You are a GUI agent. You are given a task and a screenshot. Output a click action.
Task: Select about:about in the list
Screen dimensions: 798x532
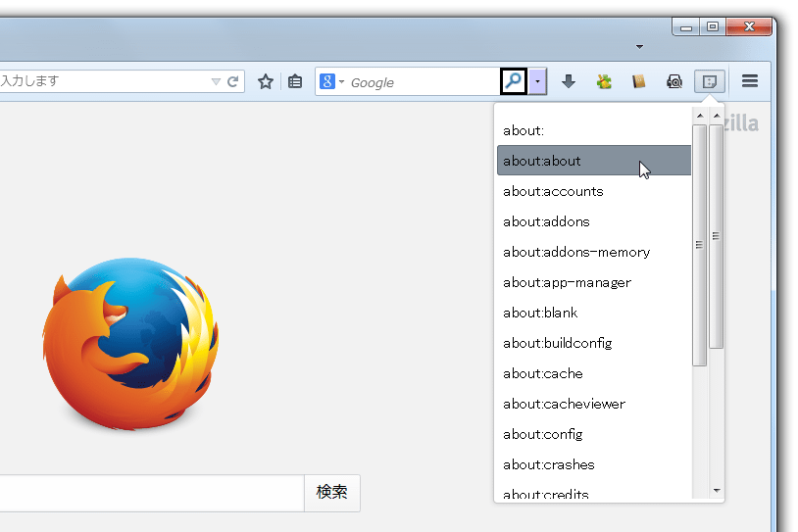click(x=593, y=161)
